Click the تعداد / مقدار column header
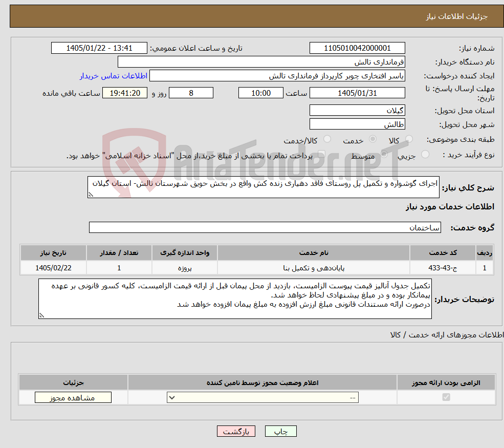The image size is (504, 448). 119,253
